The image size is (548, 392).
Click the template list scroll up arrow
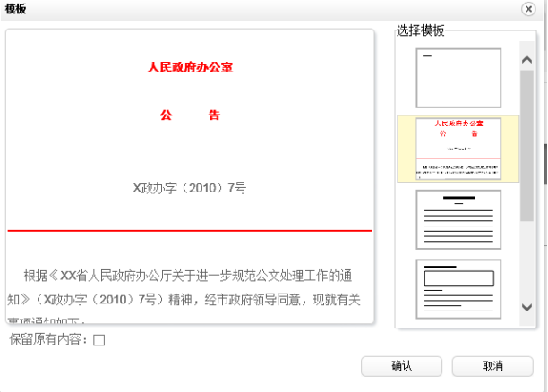(527, 60)
